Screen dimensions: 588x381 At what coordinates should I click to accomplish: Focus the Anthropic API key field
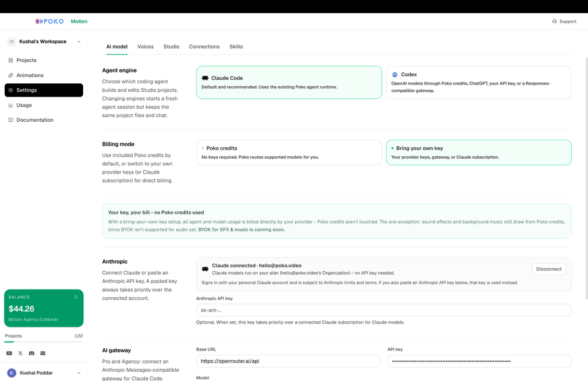[x=384, y=310]
